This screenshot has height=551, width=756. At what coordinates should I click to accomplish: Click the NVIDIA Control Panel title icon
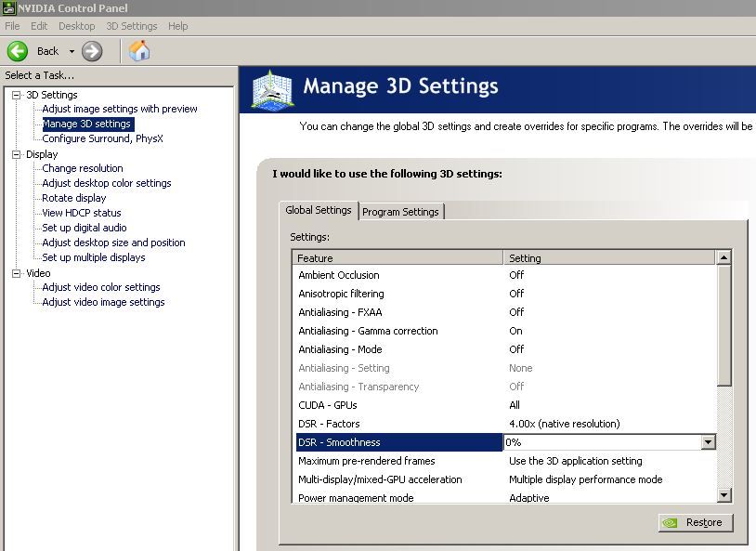point(8,8)
